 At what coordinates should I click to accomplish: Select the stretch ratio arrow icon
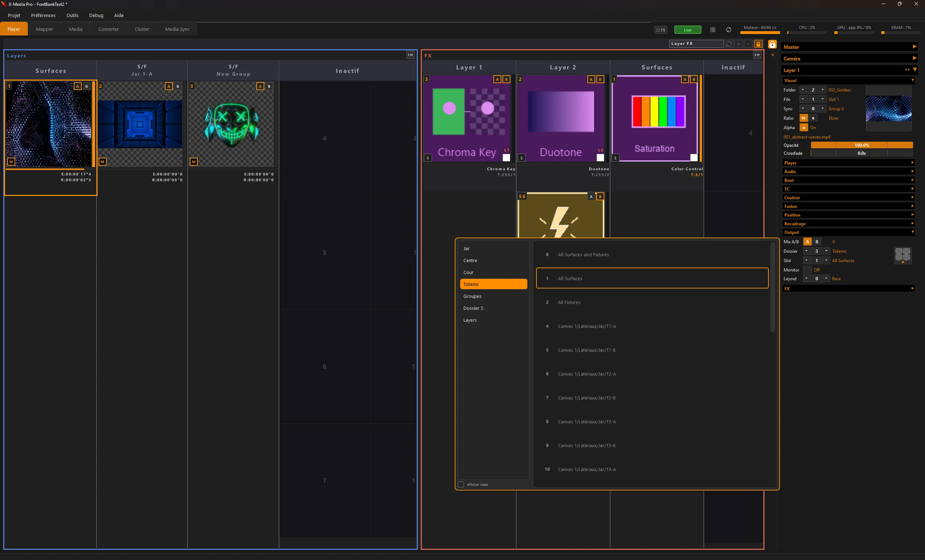point(804,118)
